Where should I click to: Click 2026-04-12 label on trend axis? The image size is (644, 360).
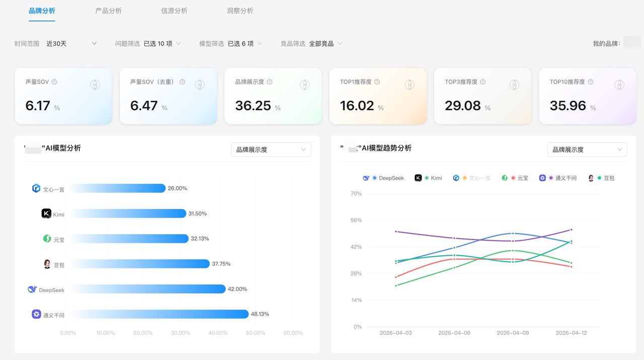571,333
